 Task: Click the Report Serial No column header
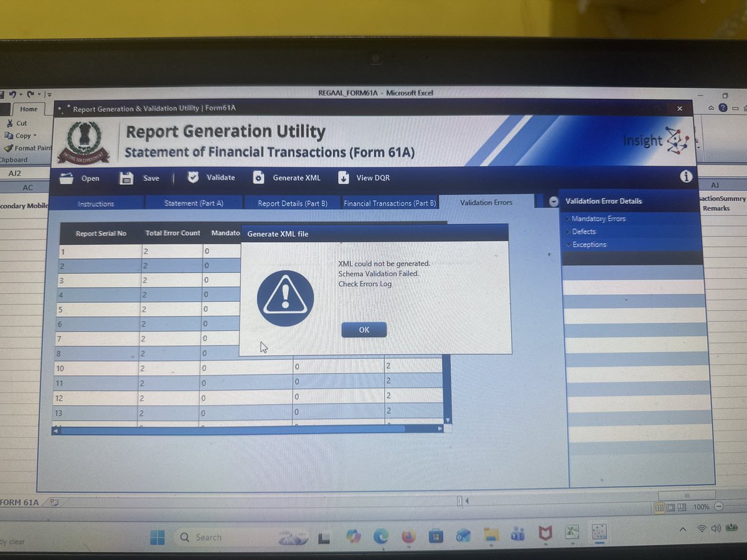pos(101,233)
